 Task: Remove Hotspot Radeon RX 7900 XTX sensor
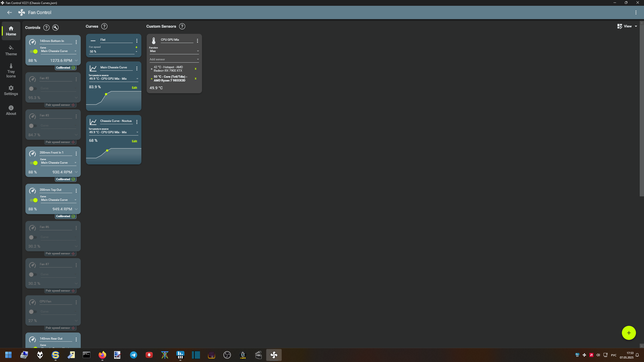click(x=195, y=69)
